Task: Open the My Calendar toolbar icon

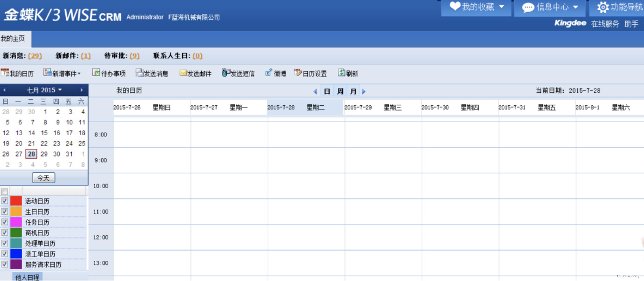Action: click(x=5, y=73)
